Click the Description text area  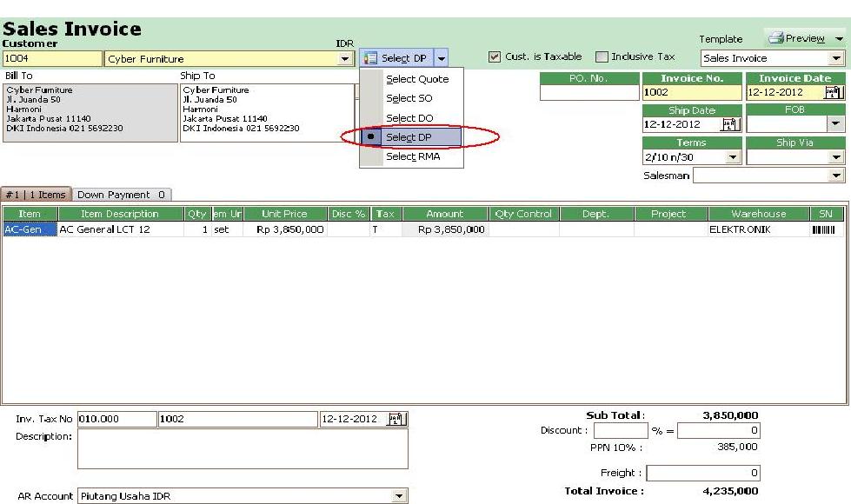pos(243,448)
